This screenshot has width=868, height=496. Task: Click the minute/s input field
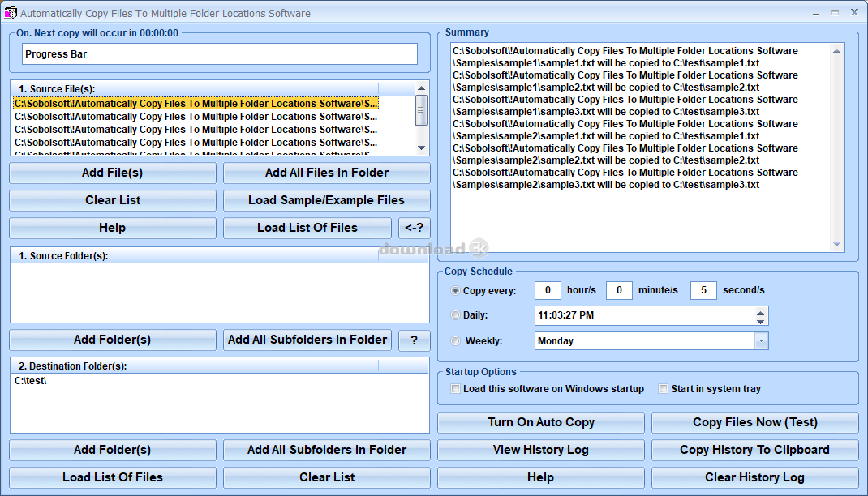click(x=619, y=290)
